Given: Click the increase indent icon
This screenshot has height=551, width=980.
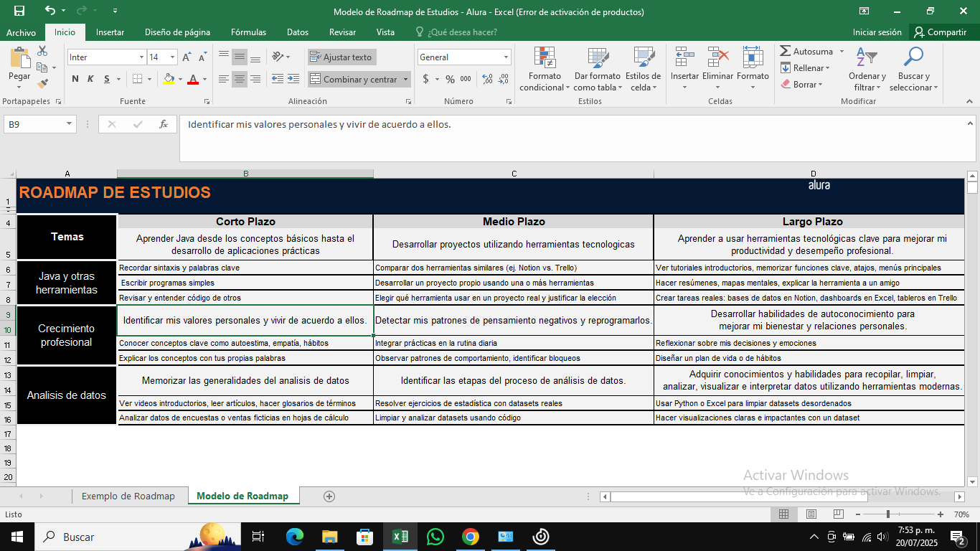Looking at the screenshot, I should coord(293,79).
